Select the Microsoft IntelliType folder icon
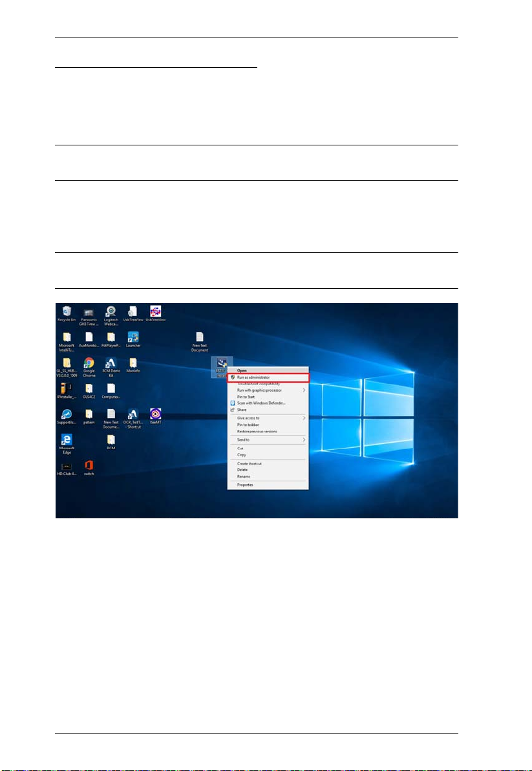Viewport: 532px width, 771px height. click(x=67, y=341)
